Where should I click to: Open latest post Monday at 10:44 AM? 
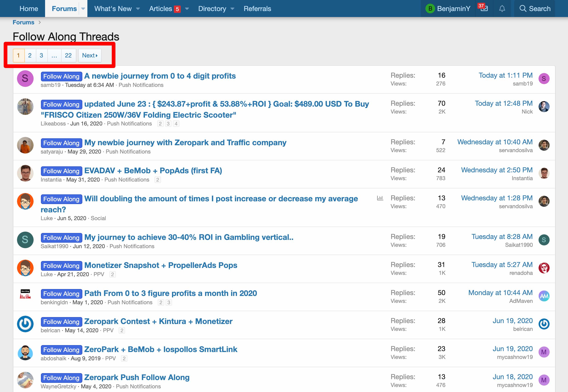pos(500,293)
